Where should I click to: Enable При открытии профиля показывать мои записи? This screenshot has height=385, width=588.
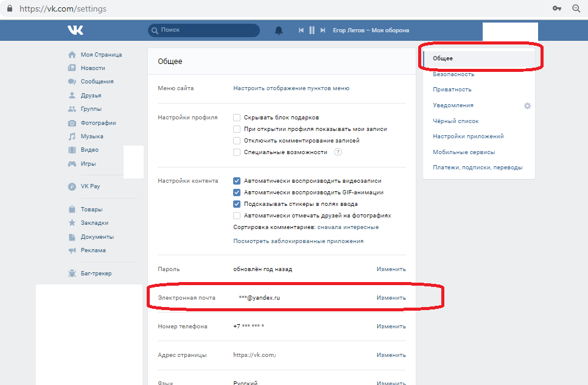pos(237,129)
